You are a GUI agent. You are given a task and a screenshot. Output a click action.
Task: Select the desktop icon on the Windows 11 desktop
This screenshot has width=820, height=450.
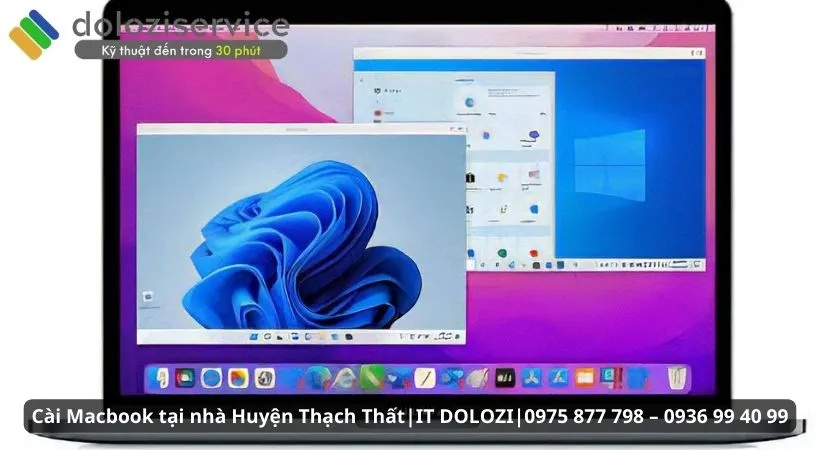(x=148, y=297)
